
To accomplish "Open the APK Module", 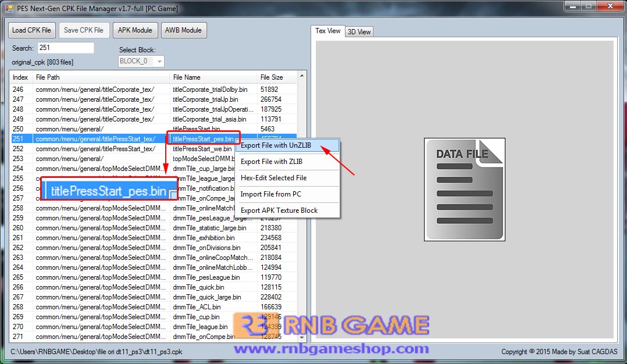I will point(135,30).
